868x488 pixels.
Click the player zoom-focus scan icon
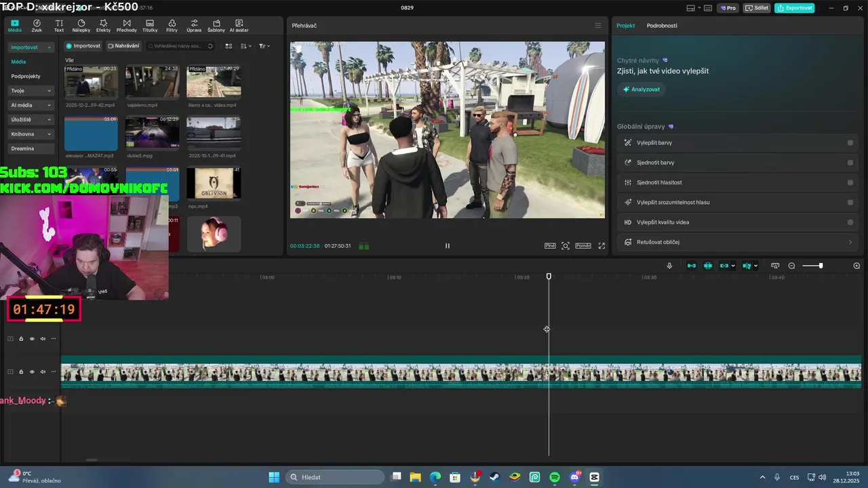point(566,246)
